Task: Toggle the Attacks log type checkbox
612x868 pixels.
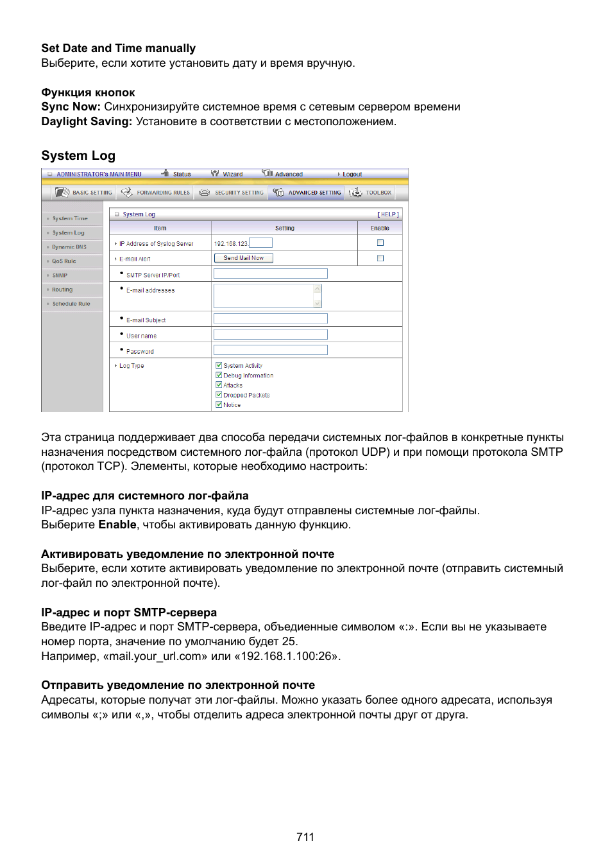Action: [219, 385]
